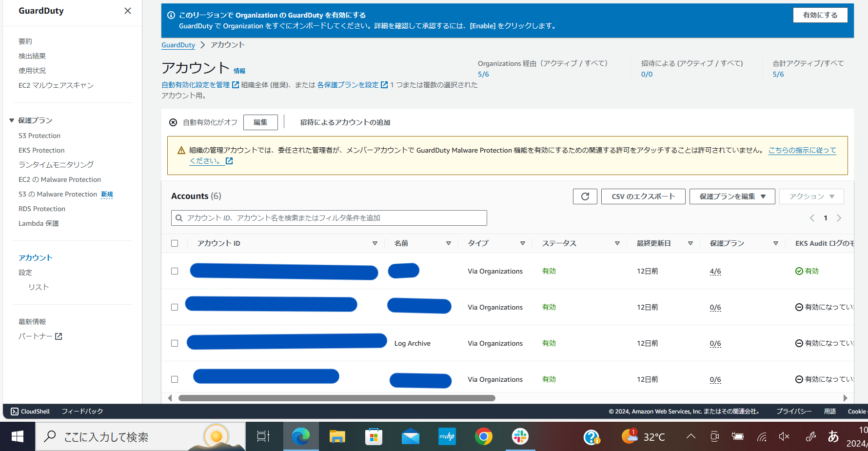This screenshot has width=868, height=451.
Task: Click the muted volume icon
Action: [x=784, y=436]
